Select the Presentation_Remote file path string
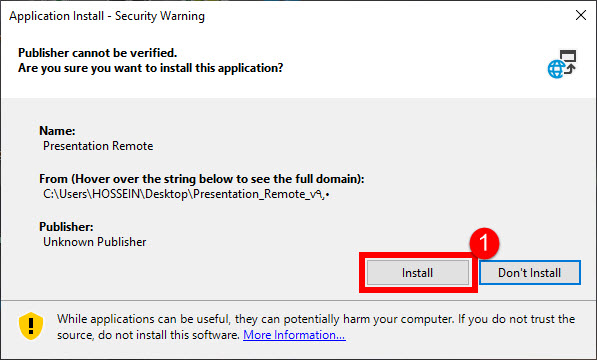Viewport: 597px width, 360px height. click(x=186, y=194)
